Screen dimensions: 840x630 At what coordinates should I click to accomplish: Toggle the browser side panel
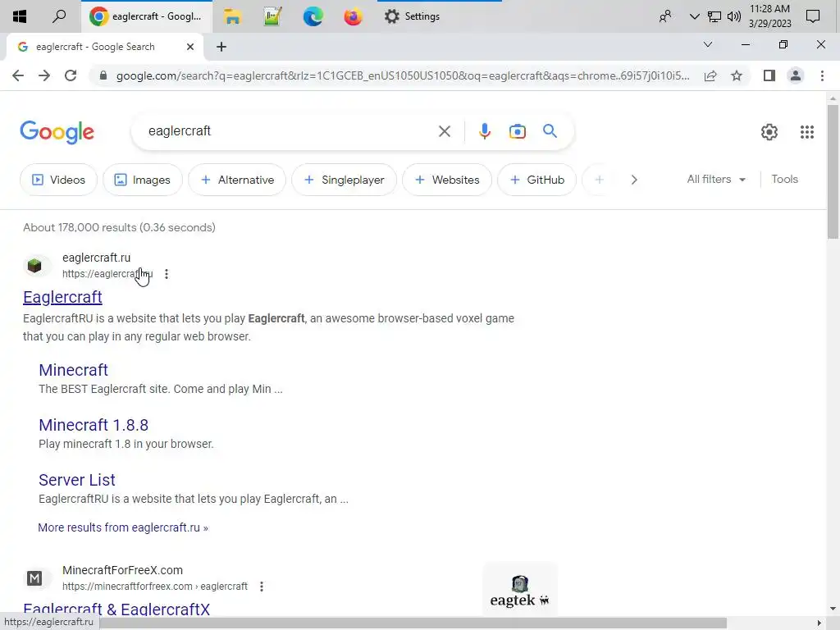point(769,75)
